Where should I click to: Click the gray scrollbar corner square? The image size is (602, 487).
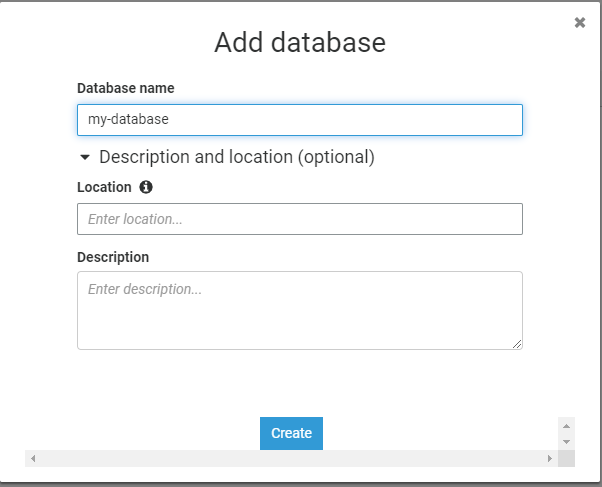567,458
